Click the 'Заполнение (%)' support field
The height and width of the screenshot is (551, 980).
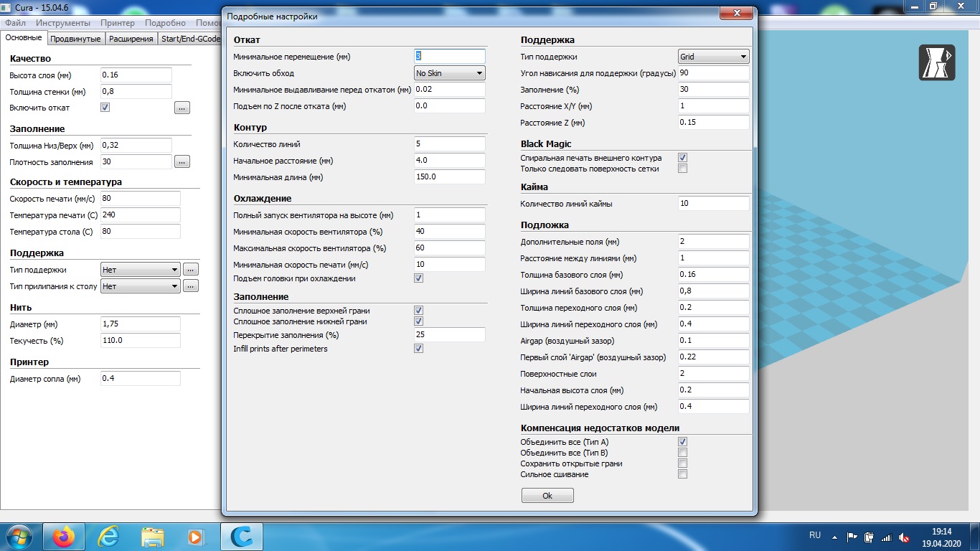point(713,90)
